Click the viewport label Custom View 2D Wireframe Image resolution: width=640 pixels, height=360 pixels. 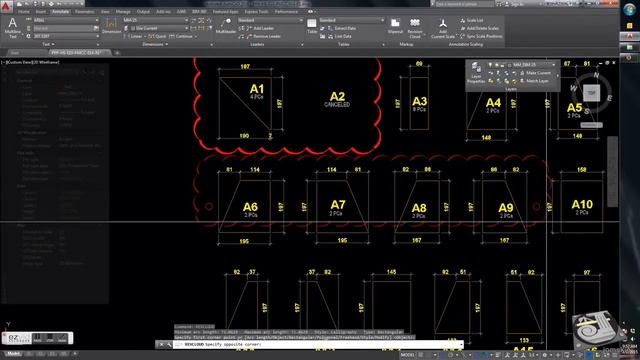[x=30, y=62]
